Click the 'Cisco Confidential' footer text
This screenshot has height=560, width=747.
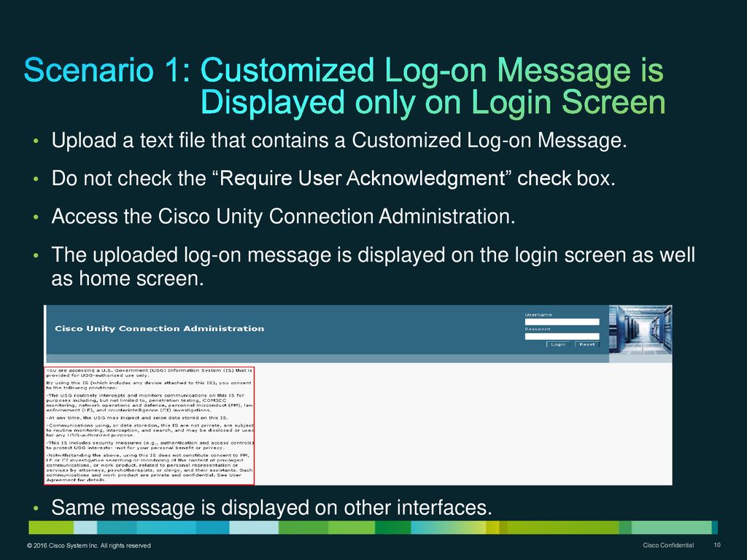click(x=668, y=545)
